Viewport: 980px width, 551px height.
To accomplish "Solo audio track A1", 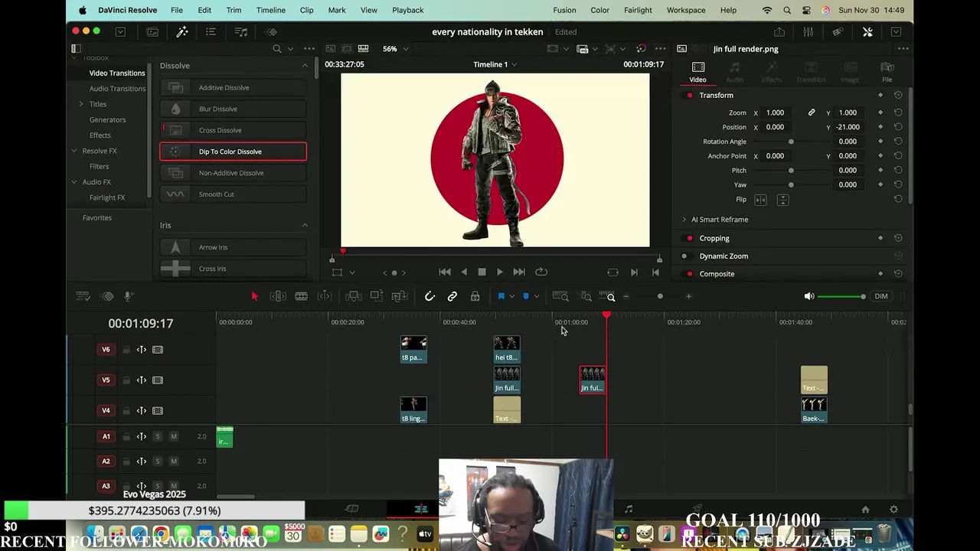I will [158, 436].
